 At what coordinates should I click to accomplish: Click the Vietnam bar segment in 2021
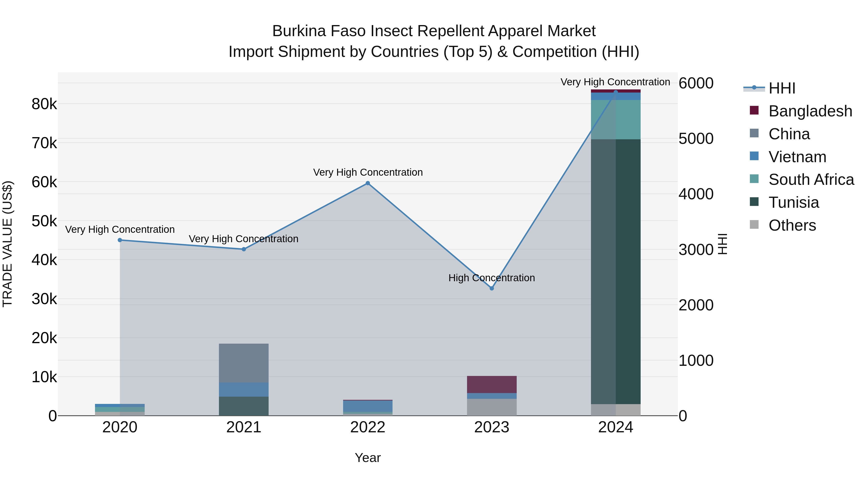pyautogui.click(x=244, y=390)
